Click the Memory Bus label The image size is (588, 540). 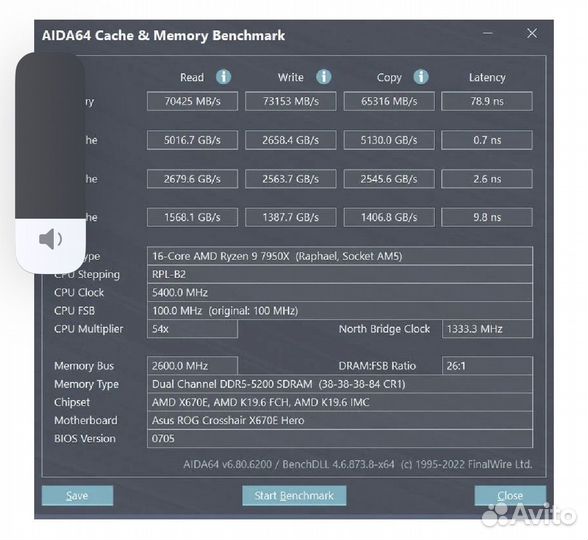84,366
